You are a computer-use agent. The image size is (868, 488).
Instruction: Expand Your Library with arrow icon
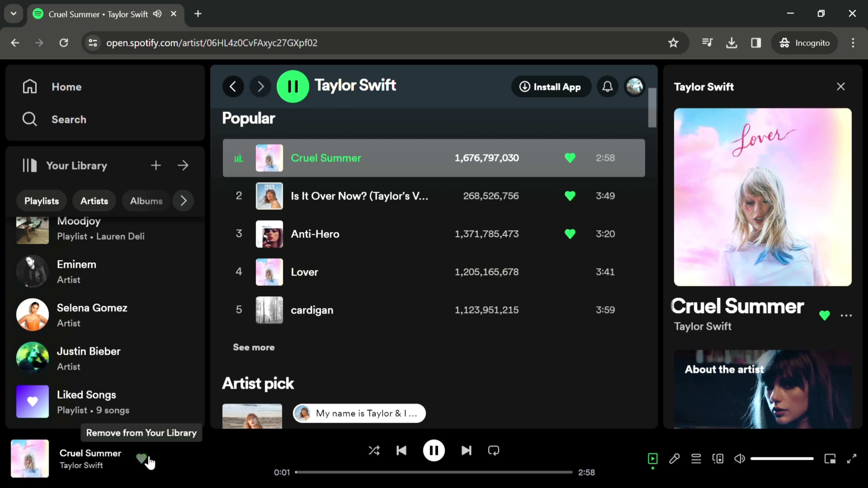[x=183, y=165]
